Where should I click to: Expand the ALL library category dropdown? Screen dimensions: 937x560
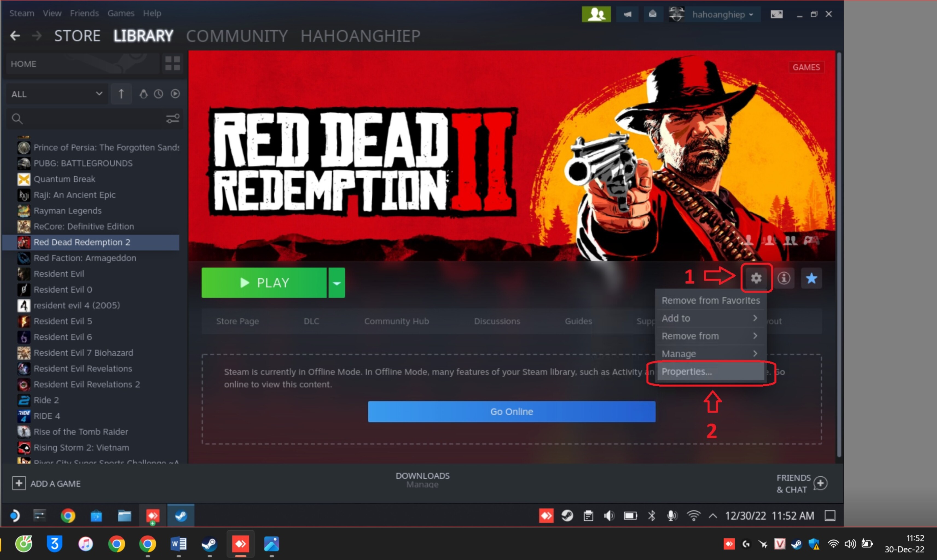(57, 94)
